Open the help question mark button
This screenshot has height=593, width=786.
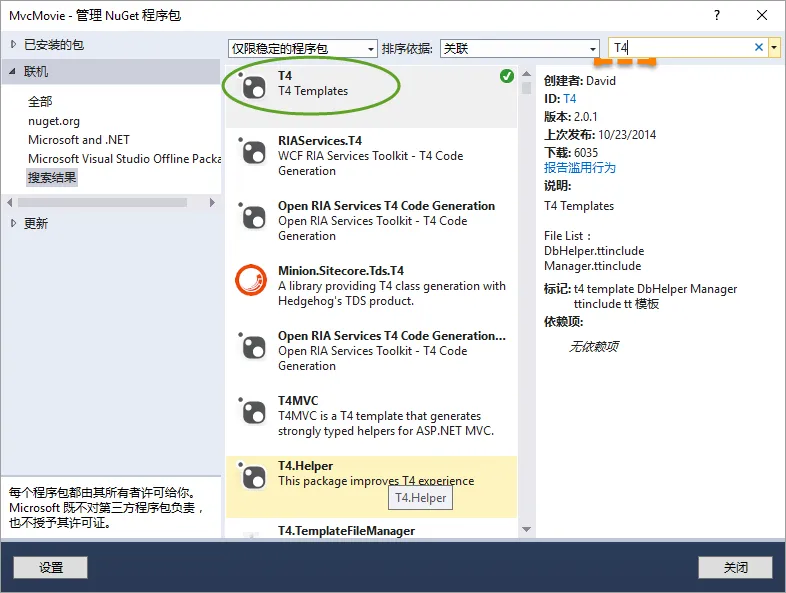pos(717,15)
